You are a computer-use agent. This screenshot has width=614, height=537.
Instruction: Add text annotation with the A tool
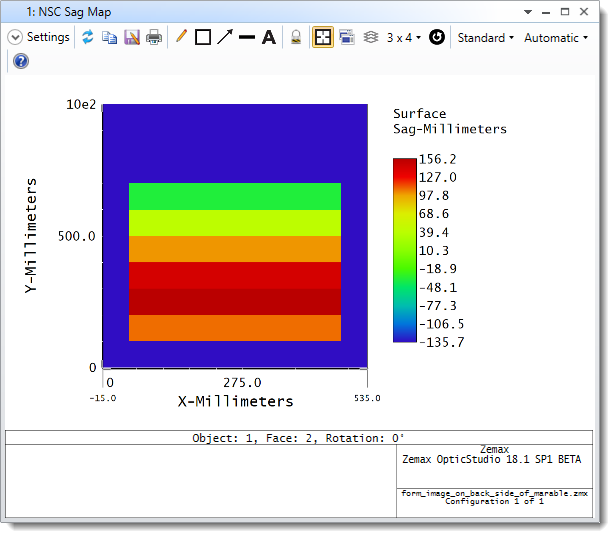269,37
